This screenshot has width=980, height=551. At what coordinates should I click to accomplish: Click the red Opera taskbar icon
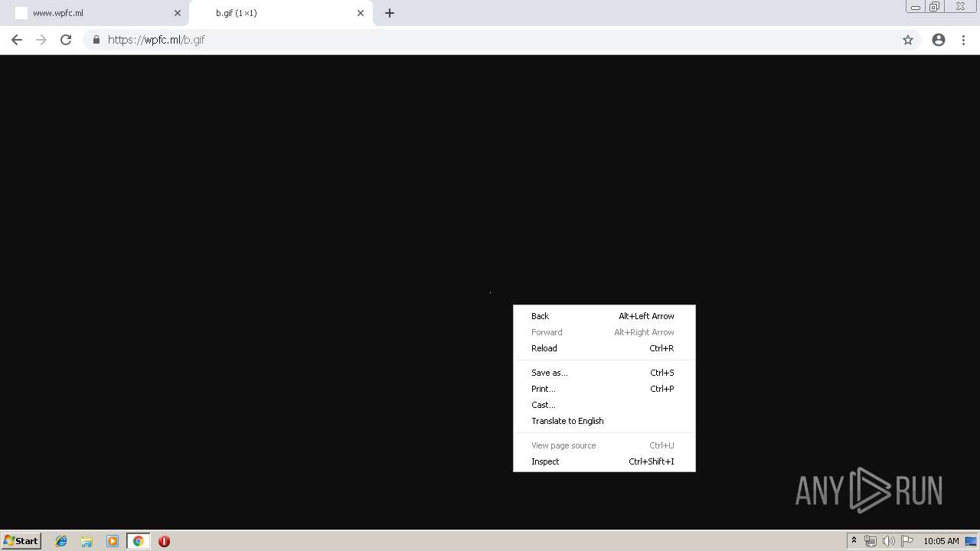coord(164,541)
